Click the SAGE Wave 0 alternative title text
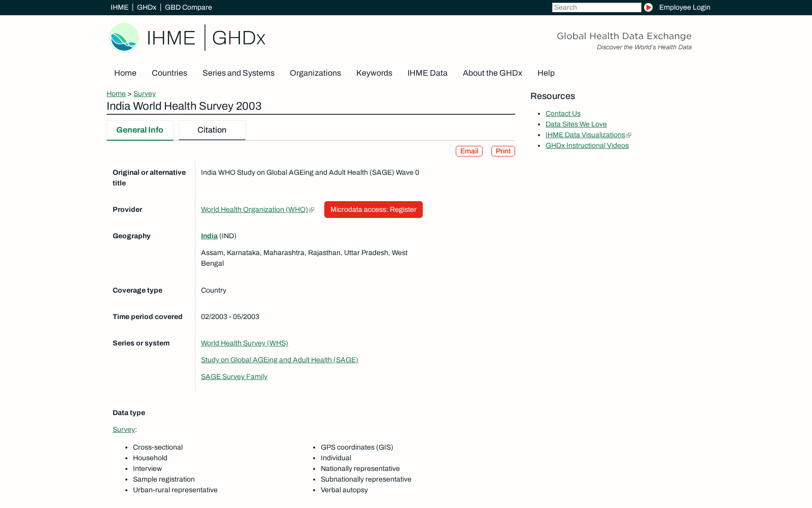 coord(310,172)
